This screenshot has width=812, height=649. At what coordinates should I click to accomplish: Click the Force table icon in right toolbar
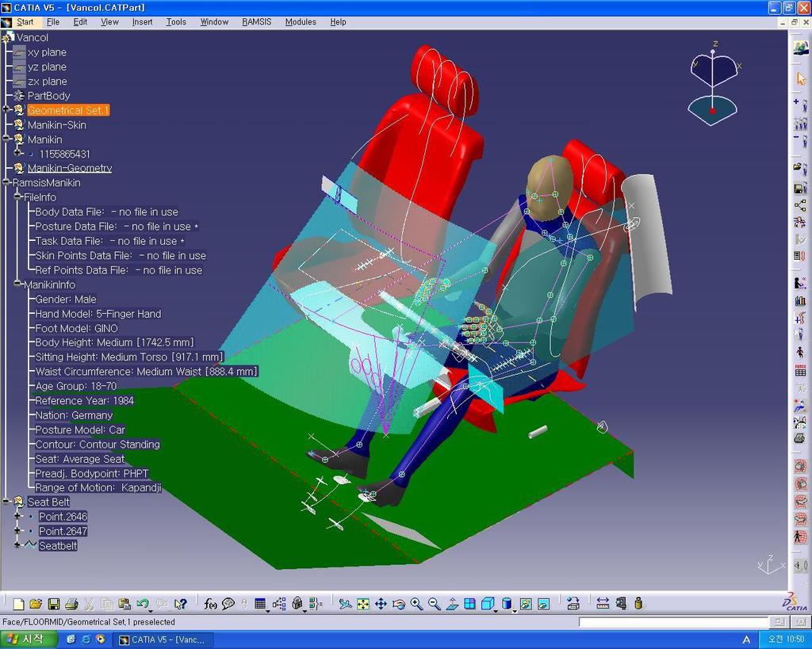(800, 369)
